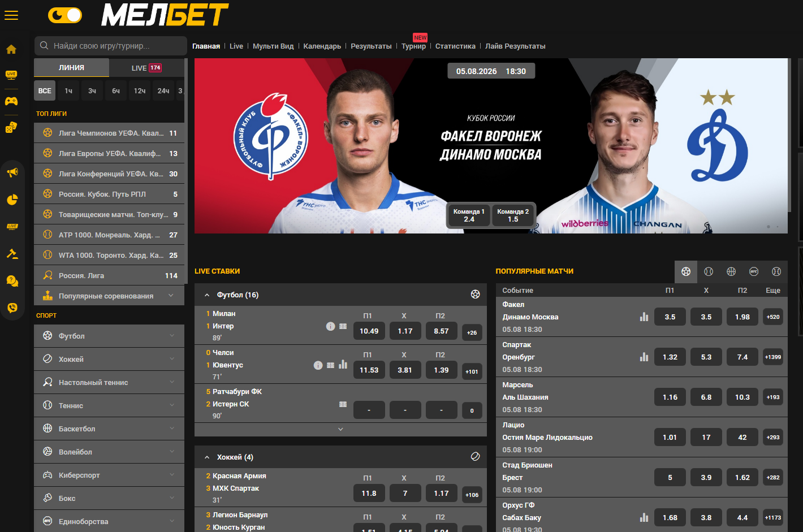This screenshot has width=803, height=532.
Task: Select the 3ч time filter
Action: (92, 90)
